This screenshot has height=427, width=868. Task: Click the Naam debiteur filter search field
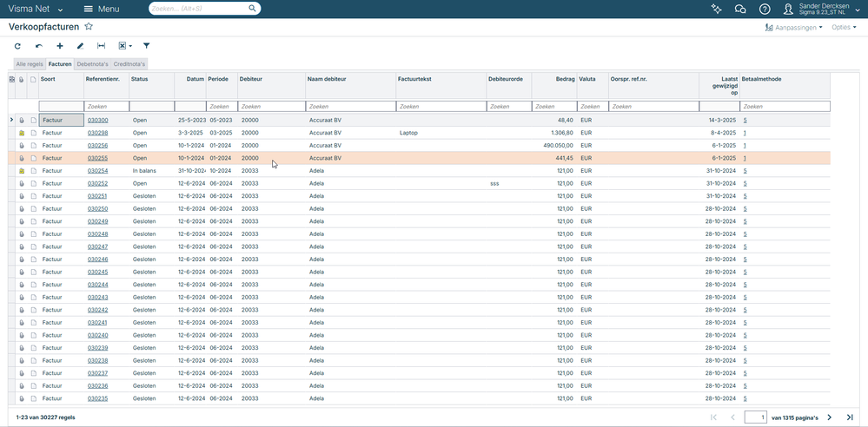pos(350,107)
